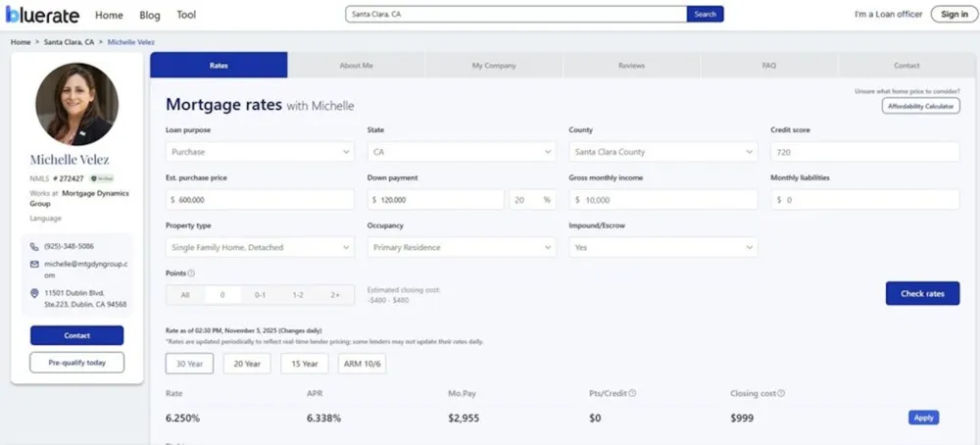The height and width of the screenshot is (445, 980).
Task: Expand the Loan purpose dropdown
Action: pos(260,152)
